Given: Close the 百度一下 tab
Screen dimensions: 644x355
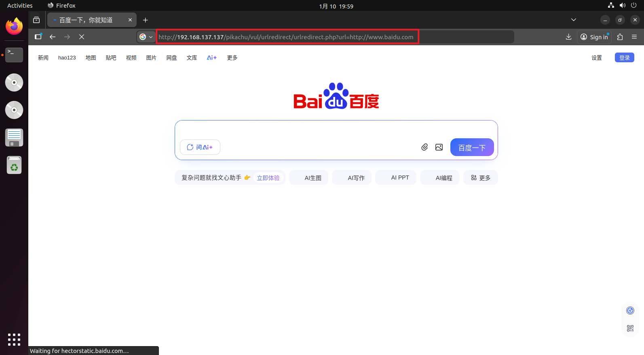Looking at the screenshot, I should coord(130,20).
